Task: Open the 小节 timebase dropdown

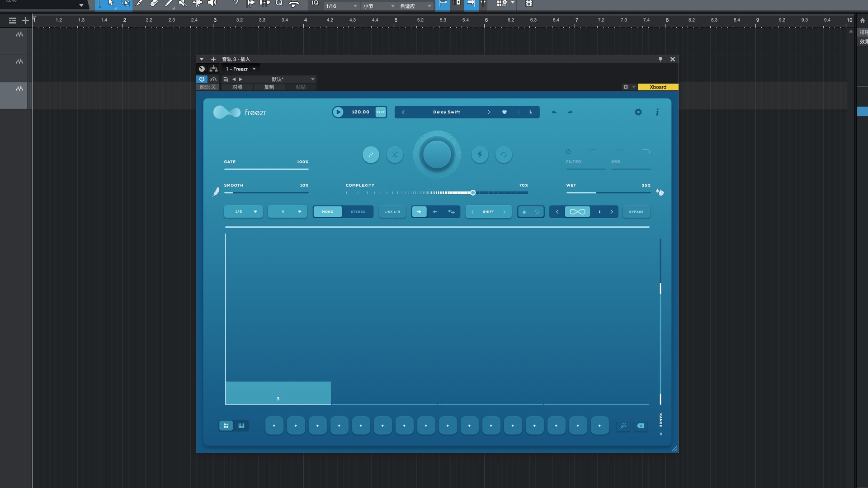Action: 378,6
